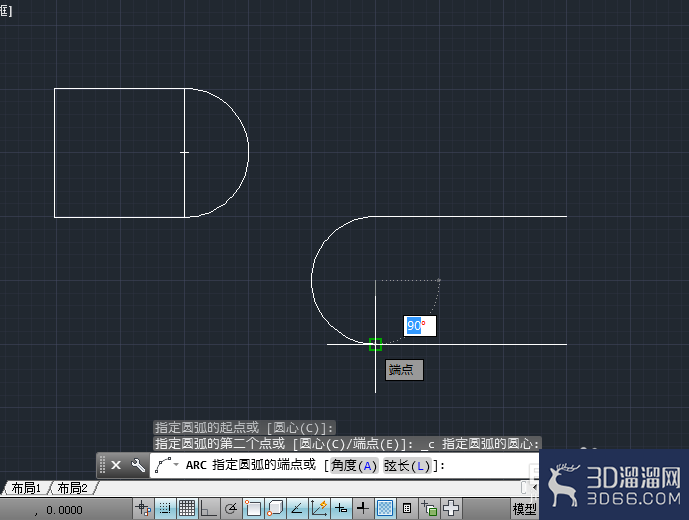
Task: Click the layout tabs scroll left arrow
Action: [x=534, y=487]
